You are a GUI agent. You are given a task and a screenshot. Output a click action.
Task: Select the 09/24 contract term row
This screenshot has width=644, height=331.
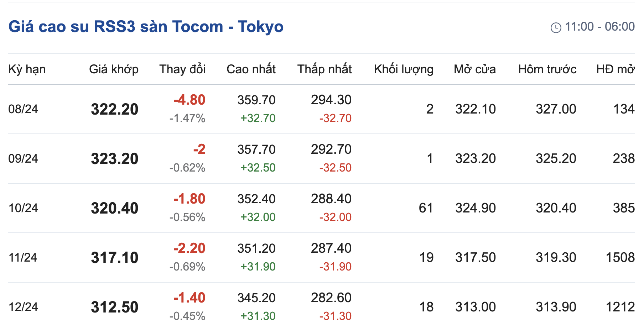pos(23,158)
